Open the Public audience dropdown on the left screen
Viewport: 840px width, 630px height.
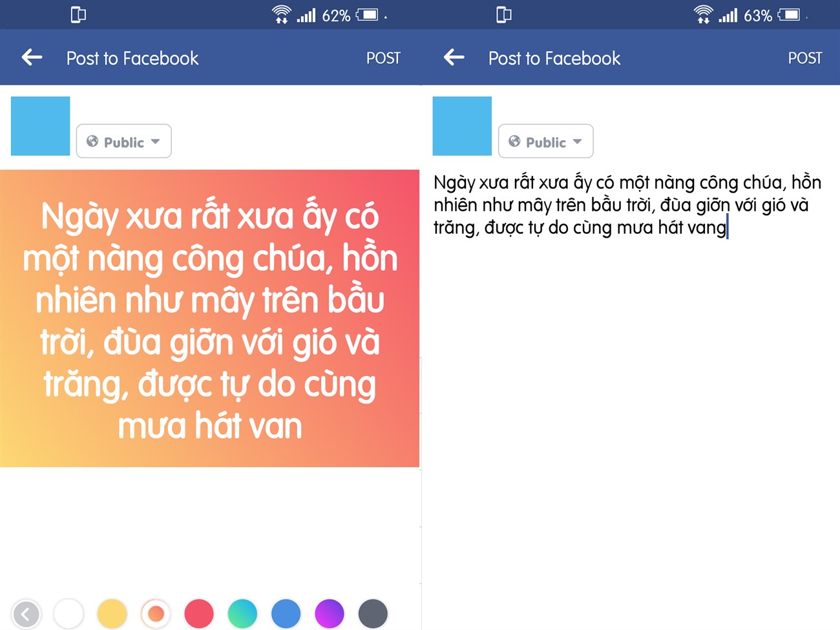pyautogui.click(x=123, y=141)
